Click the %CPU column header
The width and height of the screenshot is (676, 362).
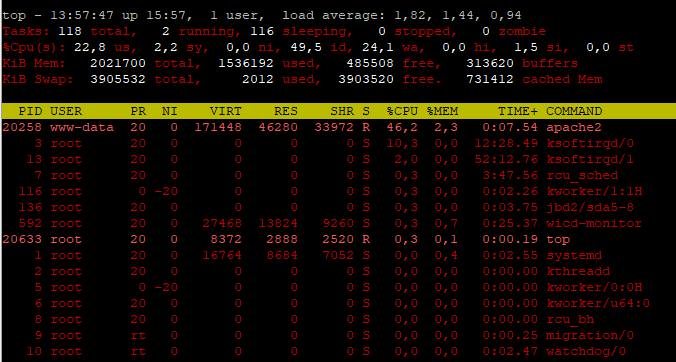click(x=402, y=111)
